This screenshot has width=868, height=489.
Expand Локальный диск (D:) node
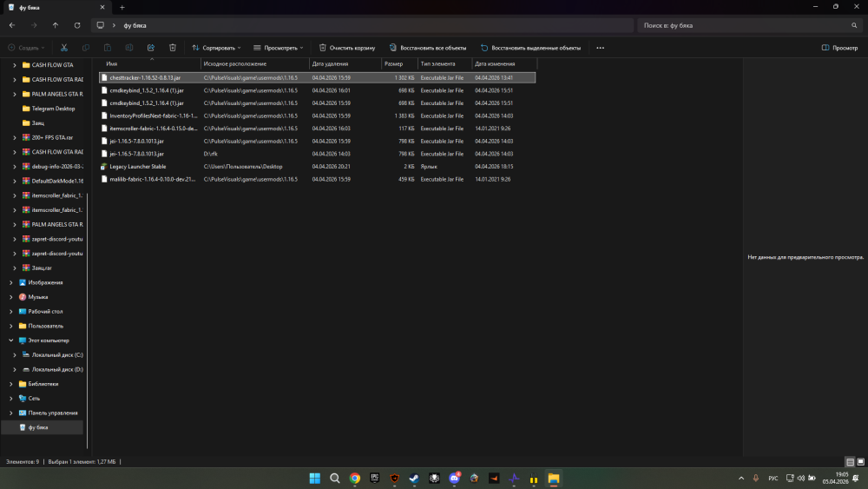click(x=15, y=369)
